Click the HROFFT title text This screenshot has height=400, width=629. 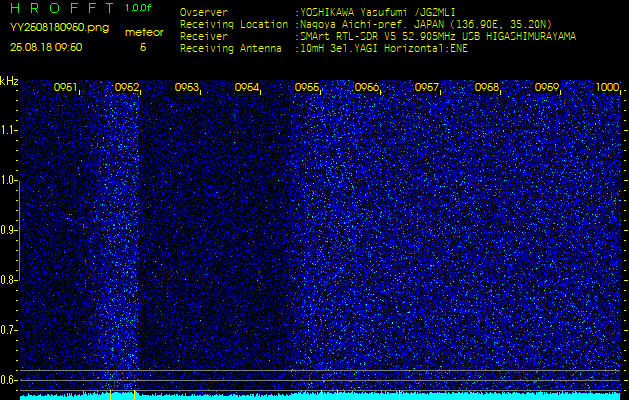[63, 8]
